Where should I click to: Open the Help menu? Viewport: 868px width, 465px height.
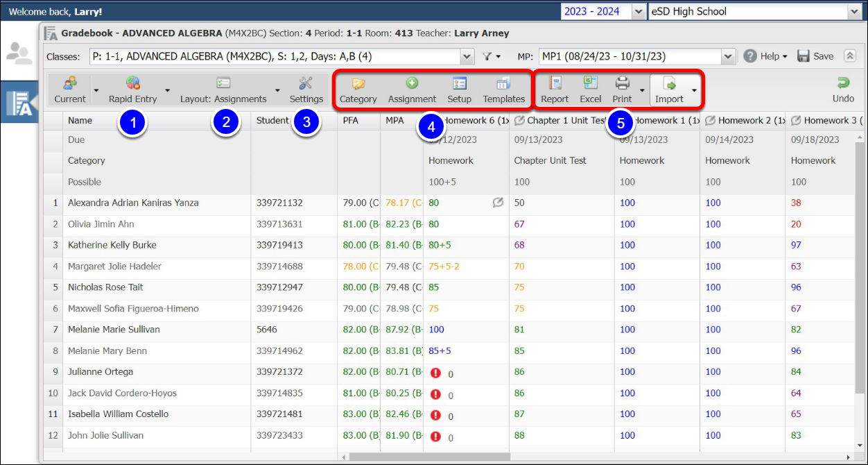tap(765, 56)
